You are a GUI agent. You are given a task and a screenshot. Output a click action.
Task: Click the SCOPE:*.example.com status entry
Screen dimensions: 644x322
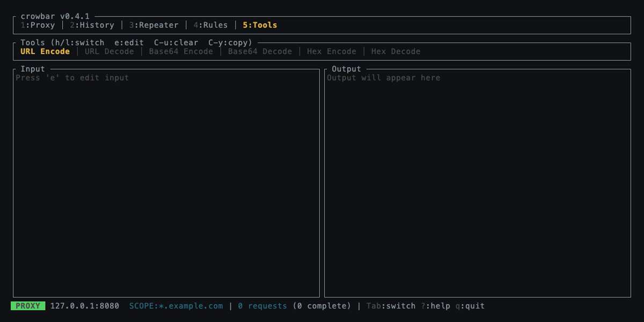click(176, 306)
